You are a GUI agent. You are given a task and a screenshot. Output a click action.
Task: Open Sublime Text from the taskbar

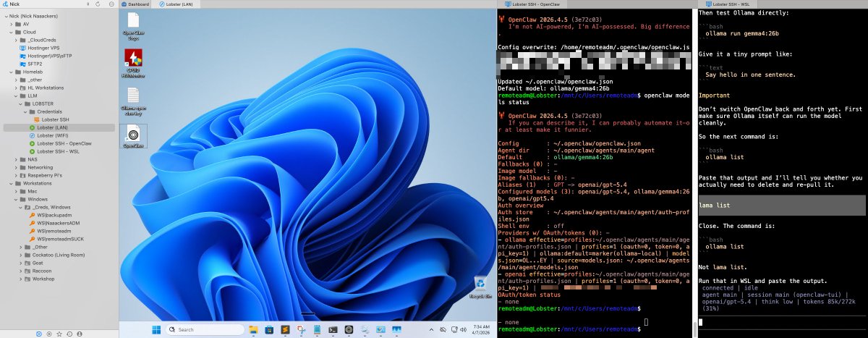click(285, 330)
